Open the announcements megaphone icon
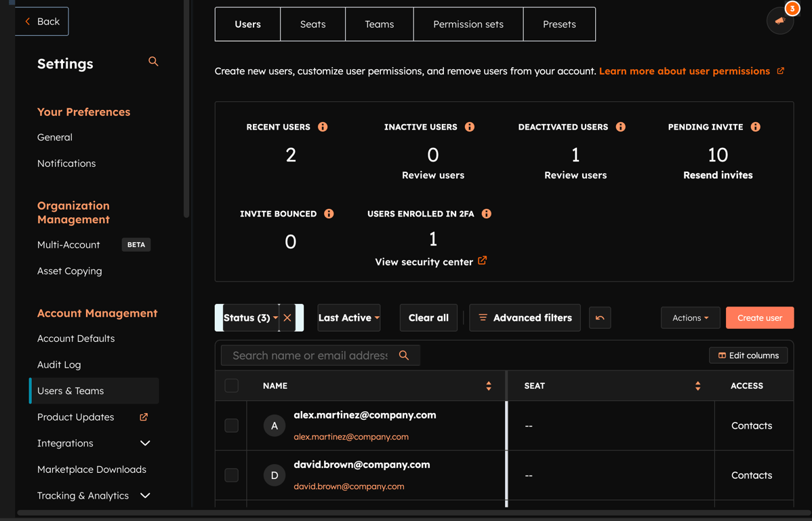The image size is (812, 521). click(x=779, y=21)
